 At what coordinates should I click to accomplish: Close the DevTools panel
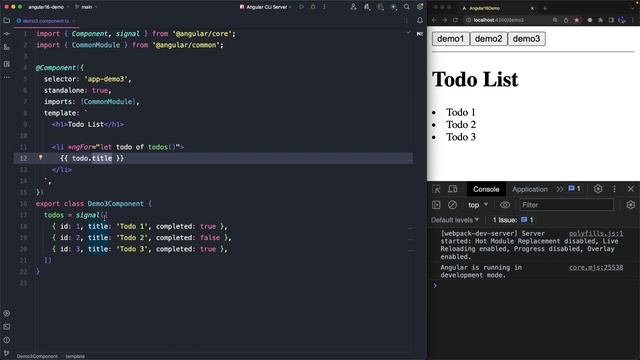[631, 189]
